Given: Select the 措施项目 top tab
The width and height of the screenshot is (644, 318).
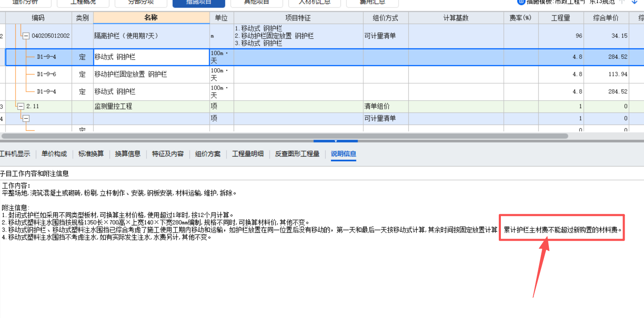Looking at the screenshot, I should pyautogui.click(x=199, y=3).
